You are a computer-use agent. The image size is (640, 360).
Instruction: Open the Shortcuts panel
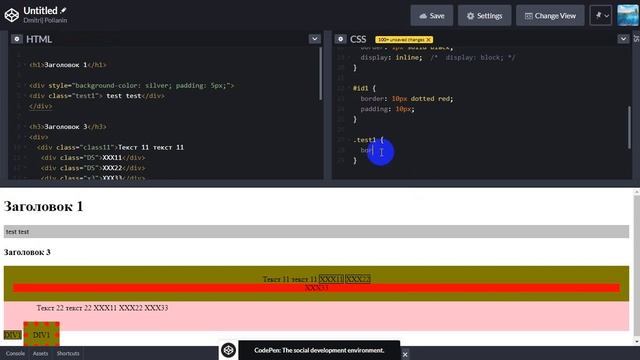click(x=68, y=353)
